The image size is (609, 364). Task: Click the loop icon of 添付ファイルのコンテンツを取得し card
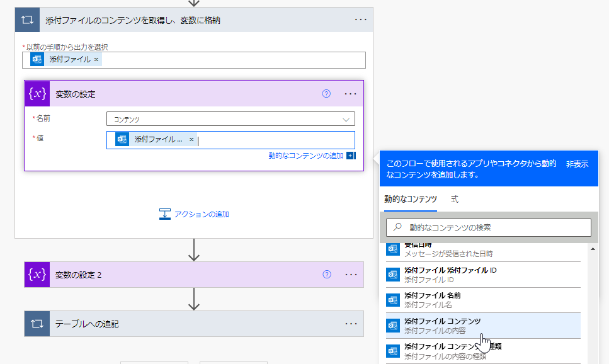pyautogui.click(x=27, y=20)
